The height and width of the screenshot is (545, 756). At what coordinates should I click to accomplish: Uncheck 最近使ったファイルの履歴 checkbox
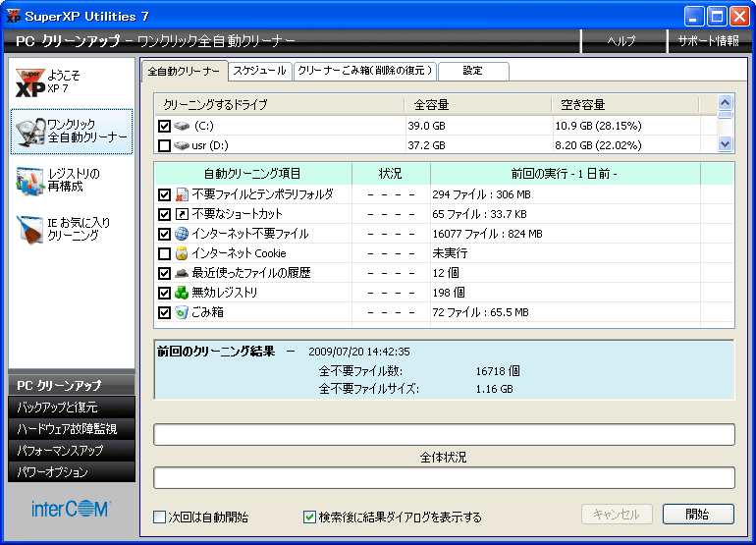coord(164,273)
